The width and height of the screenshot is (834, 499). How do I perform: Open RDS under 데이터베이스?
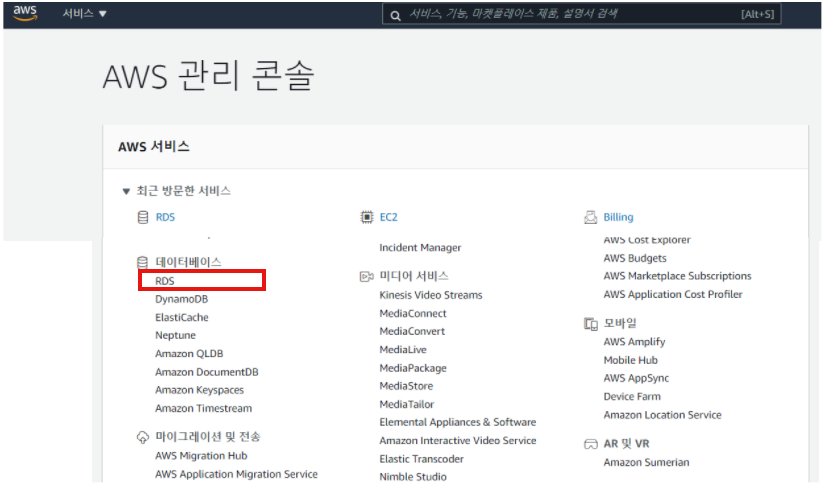click(x=165, y=281)
